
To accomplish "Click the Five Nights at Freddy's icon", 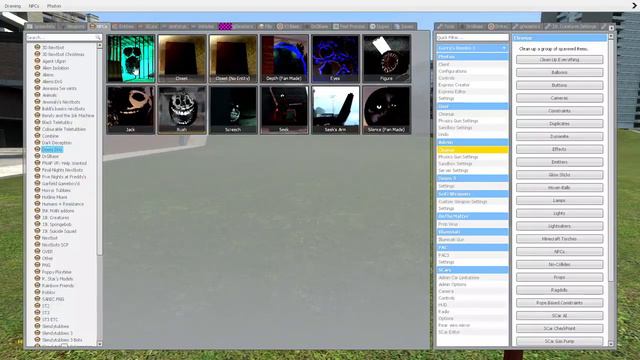I will pos(37,177).
